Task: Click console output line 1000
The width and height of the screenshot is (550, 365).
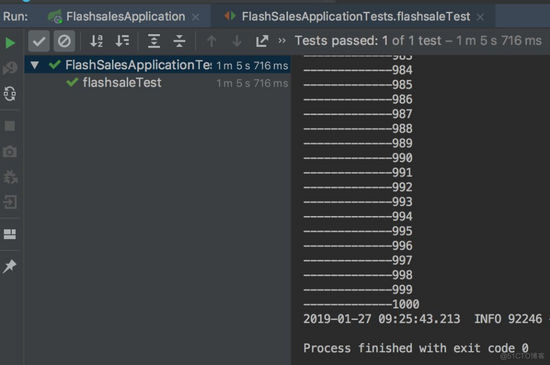Action: [x=361, y=304]
